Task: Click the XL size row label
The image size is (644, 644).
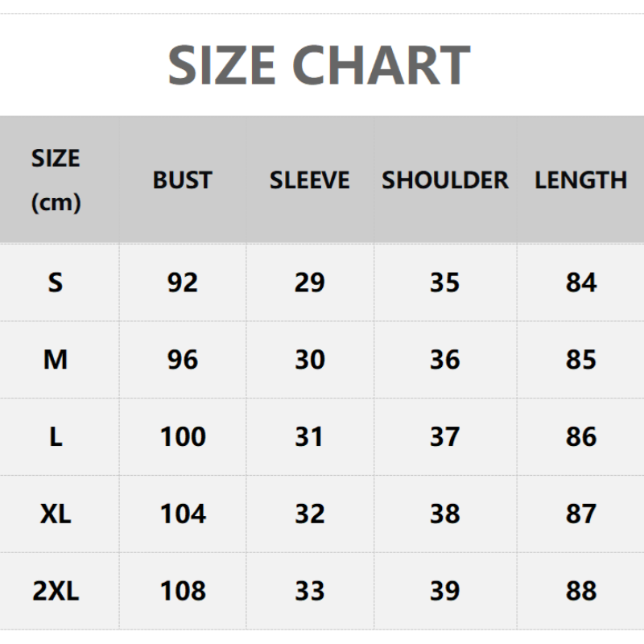Action: (x=56, y=514)
